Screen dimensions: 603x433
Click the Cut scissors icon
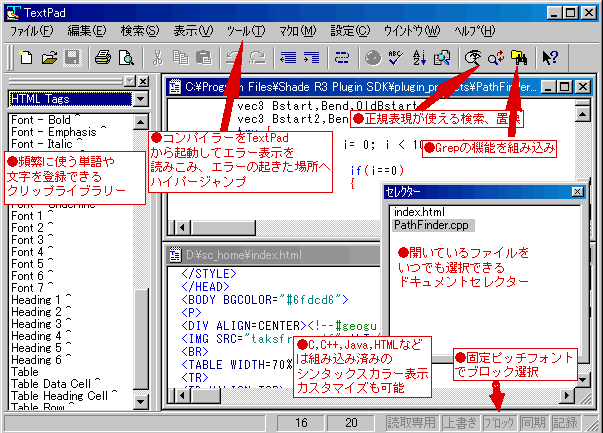(x=157, y=58)
